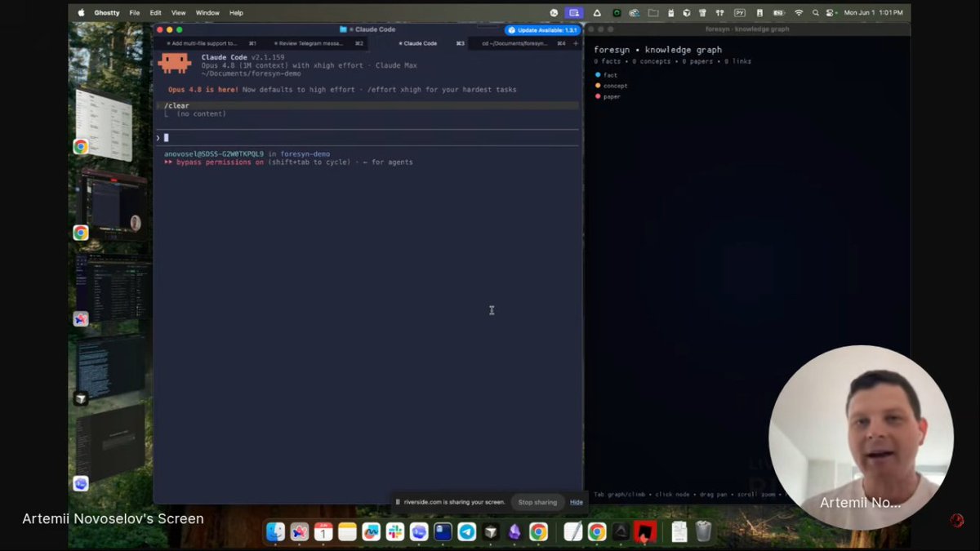Image resolution: width=980 pixels, height=551 pixels.
Task: Switch to 'Add multi-file support' terminal tab
Action: point(207,43)
